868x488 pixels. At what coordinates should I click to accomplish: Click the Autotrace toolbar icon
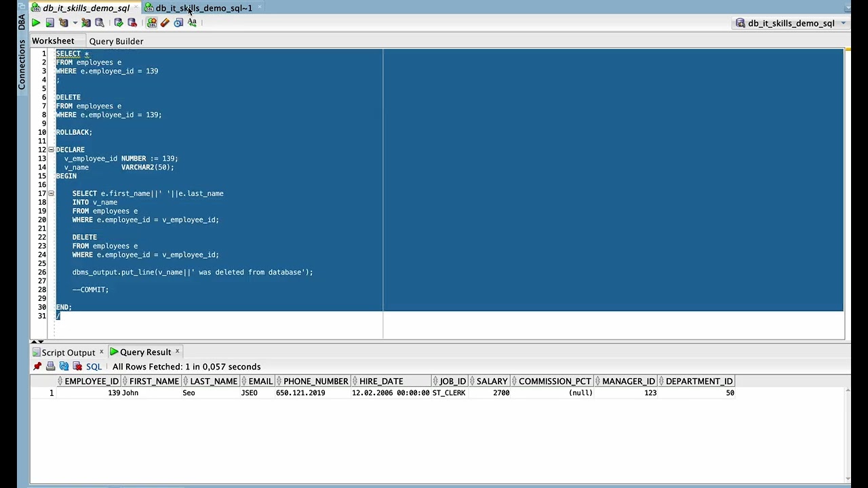coord(86,23)
